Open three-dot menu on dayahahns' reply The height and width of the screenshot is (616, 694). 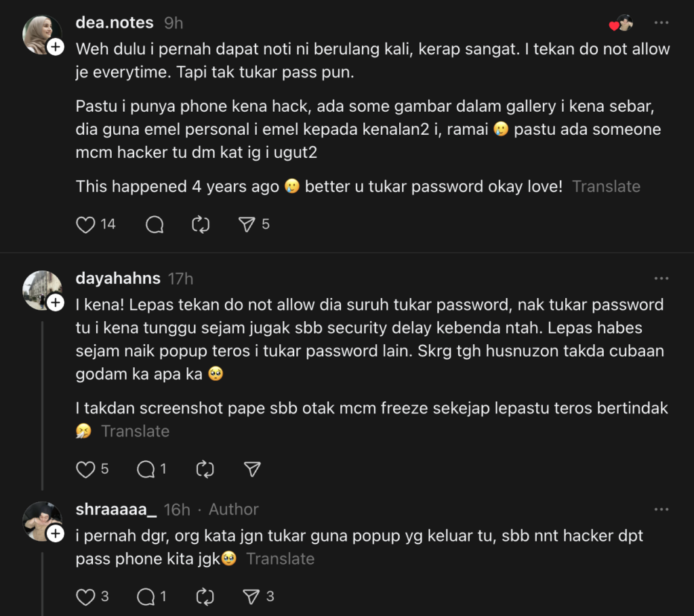pyautogui.click(x=661, y=279)
